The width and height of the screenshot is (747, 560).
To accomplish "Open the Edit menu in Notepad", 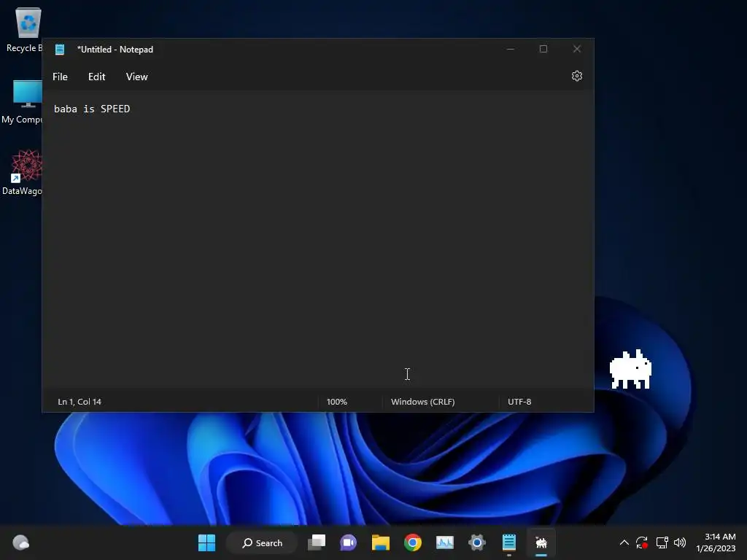I will (97, 77).
